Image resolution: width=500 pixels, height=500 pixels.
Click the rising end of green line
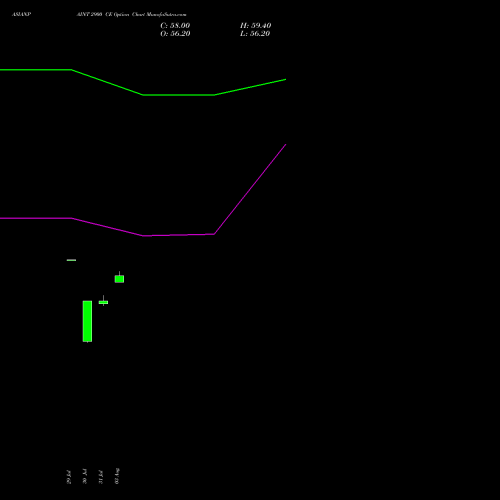point(250,87)
